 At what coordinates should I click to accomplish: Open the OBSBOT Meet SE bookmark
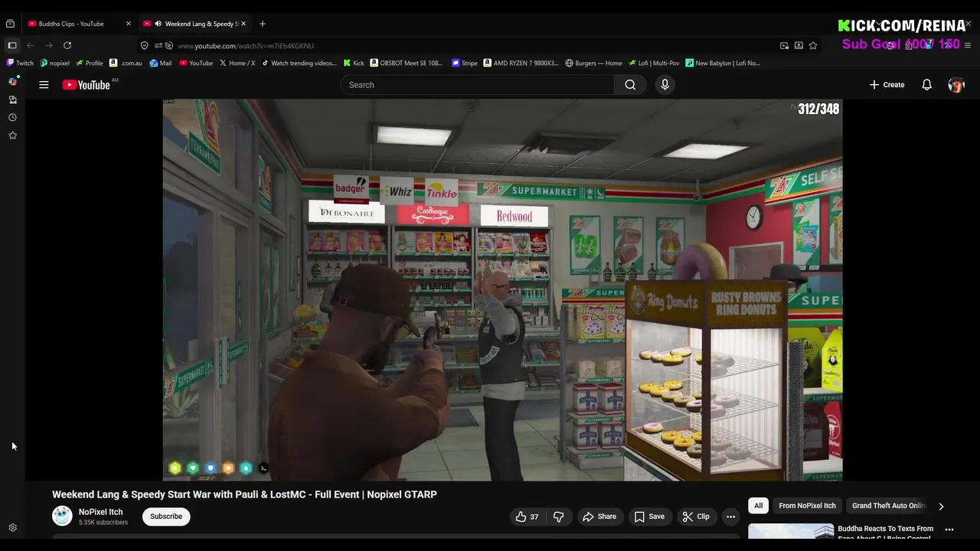(x=407, y=64)
